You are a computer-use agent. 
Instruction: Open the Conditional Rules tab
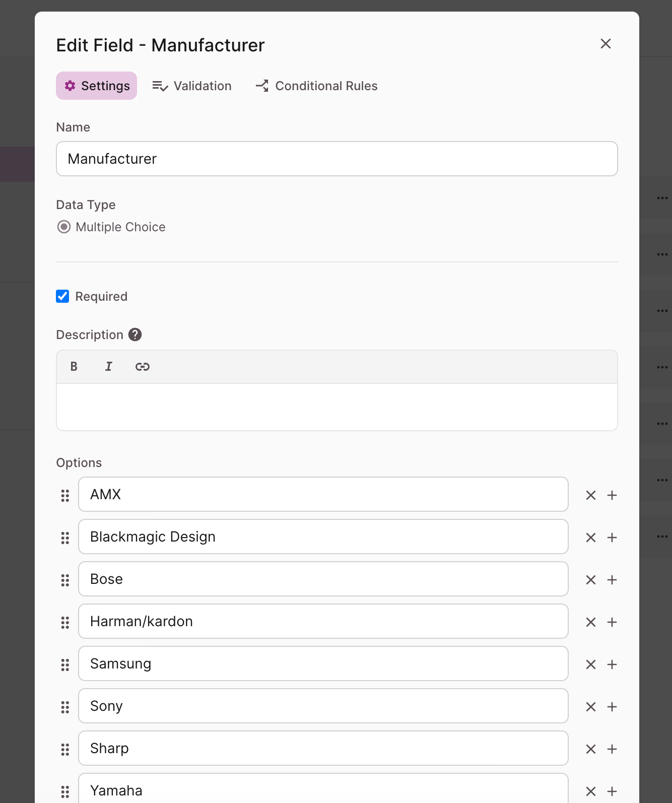(316, 86)
